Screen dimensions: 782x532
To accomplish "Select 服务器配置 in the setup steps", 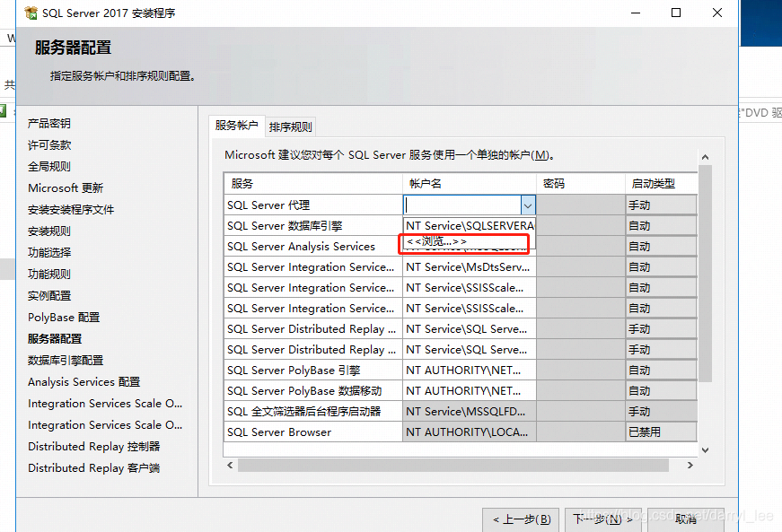I will point(55,339).
